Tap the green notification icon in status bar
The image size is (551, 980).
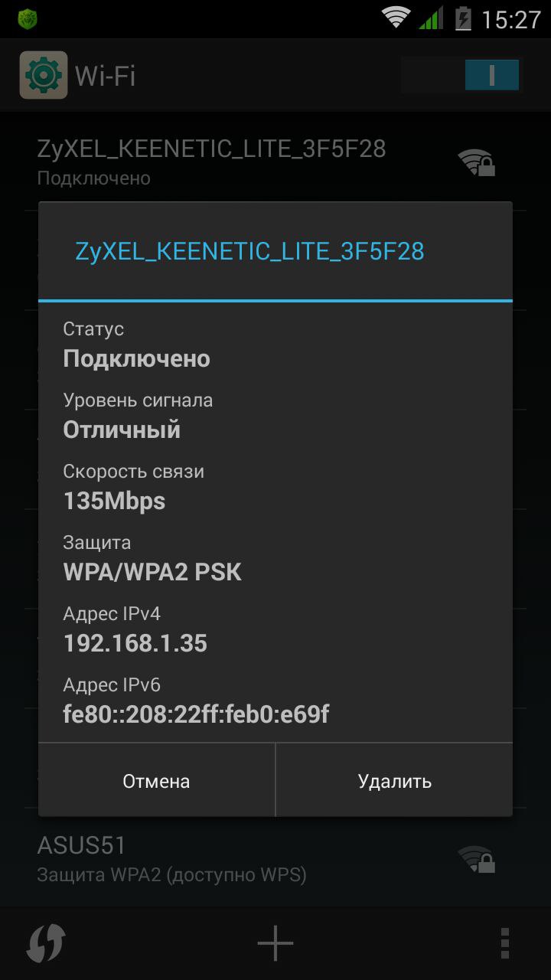tap(28, 19)
